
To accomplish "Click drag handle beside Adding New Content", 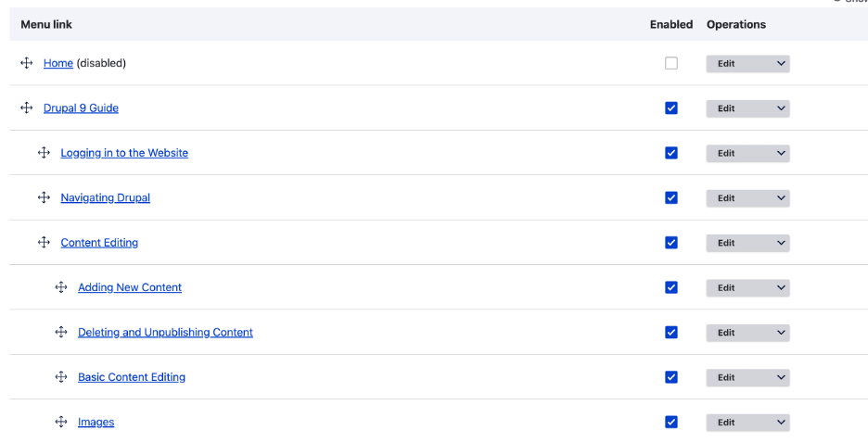I will tap(61, 287).
